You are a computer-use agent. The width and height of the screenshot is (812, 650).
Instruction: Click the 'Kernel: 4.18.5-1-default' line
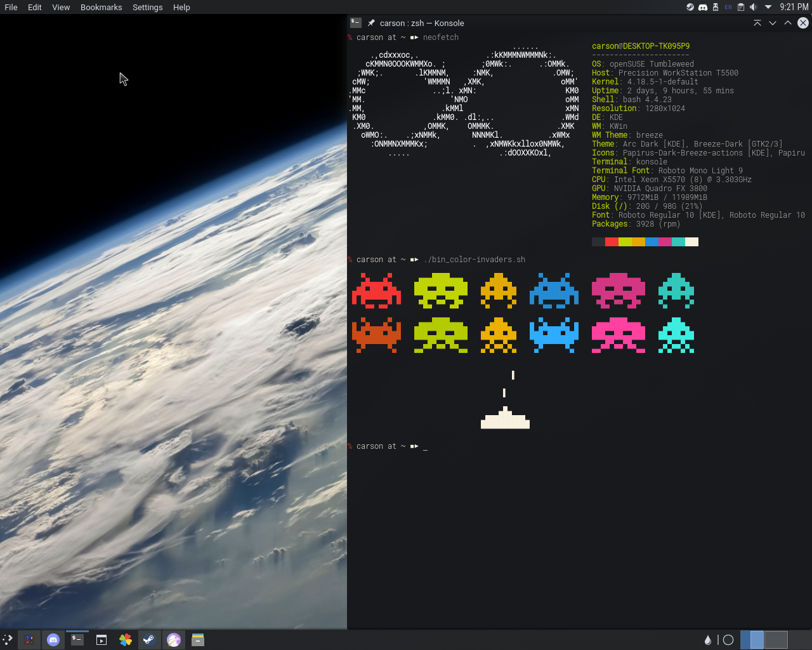click(645, 82)
